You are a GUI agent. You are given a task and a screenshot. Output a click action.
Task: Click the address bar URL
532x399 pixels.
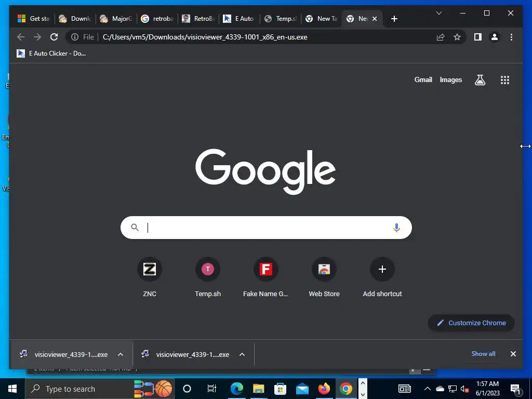tap(205, 37)
